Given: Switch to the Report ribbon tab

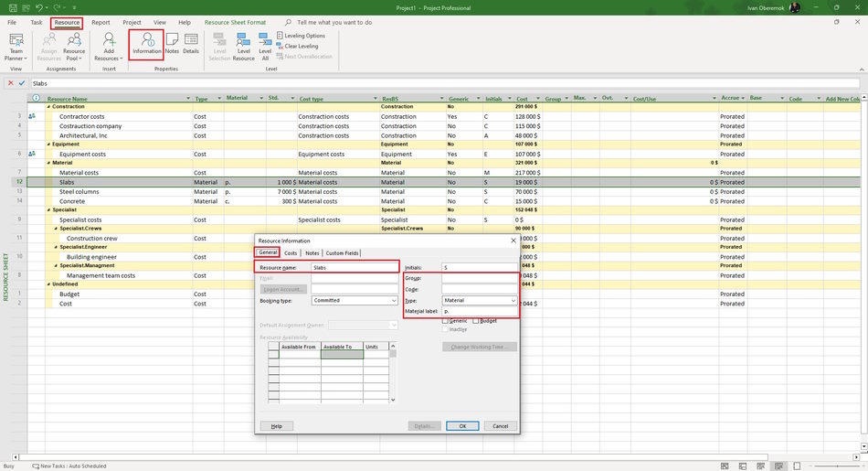Looking at the screenshot, I should point(101,23).
